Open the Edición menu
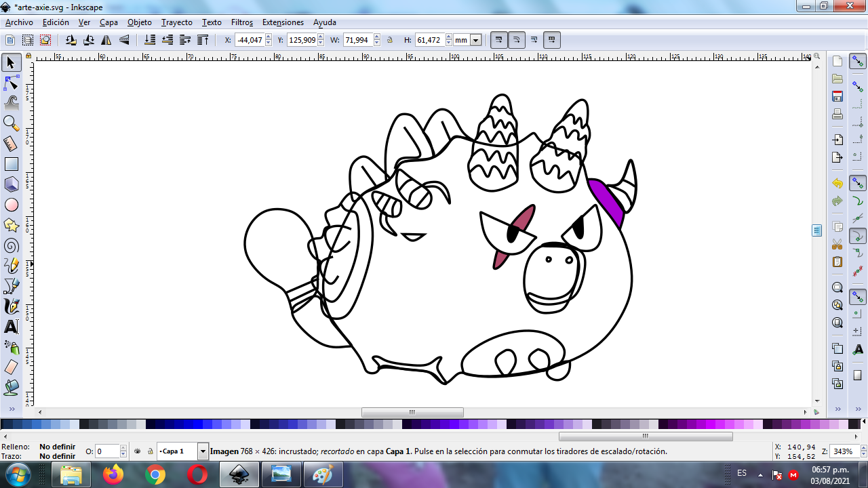Image resolution: width=868 pixels, height=488 pixels. 56,22
